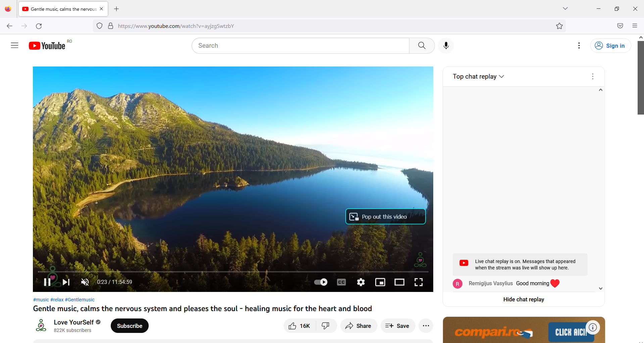Switch to theater mode
Screen dimensions: 644x343
(399, 282)
